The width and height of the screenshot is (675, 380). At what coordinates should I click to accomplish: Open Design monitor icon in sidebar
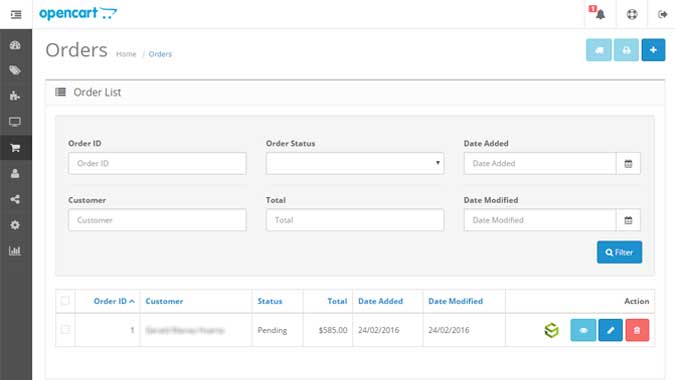(15, 122)
